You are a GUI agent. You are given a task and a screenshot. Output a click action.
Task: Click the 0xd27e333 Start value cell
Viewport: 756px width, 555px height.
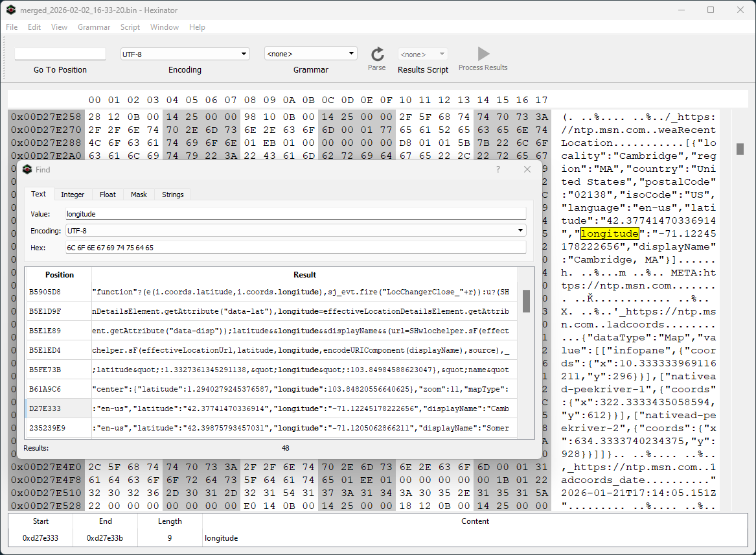click(41, 538)
